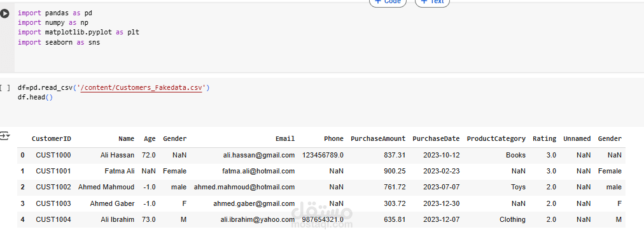The width and height of the screenshot is (644, 234).
Task: Click the empty brackets to run the read_csv cell
Action: pyautogui.click(x=5, y=87)
